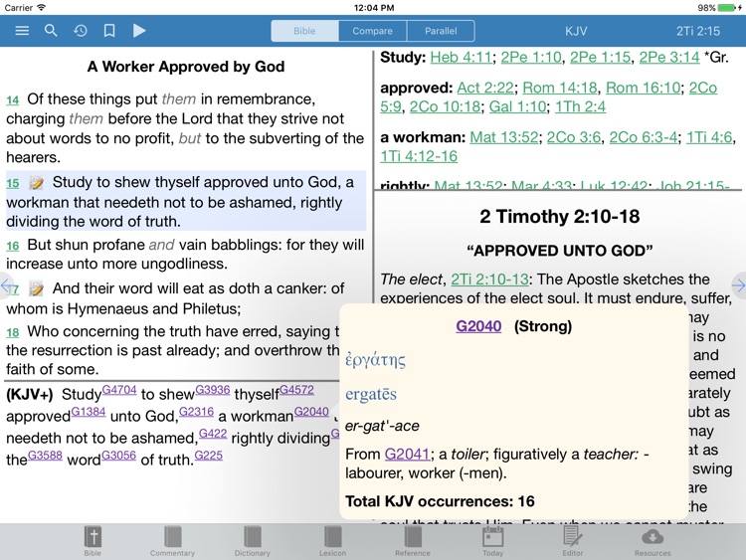746x560 pixels.
Task: Tap Strong's number G3588 after the
Action: [45, 456]
